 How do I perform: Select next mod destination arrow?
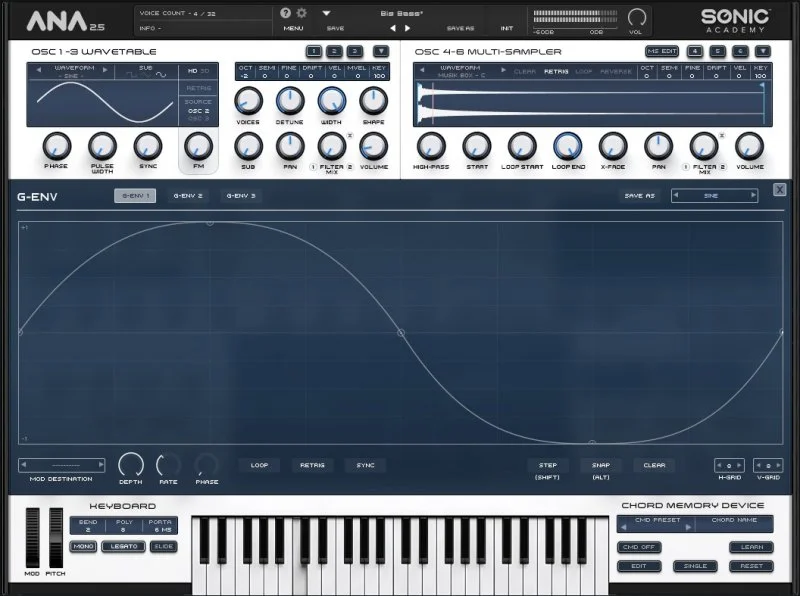point(101,464)
